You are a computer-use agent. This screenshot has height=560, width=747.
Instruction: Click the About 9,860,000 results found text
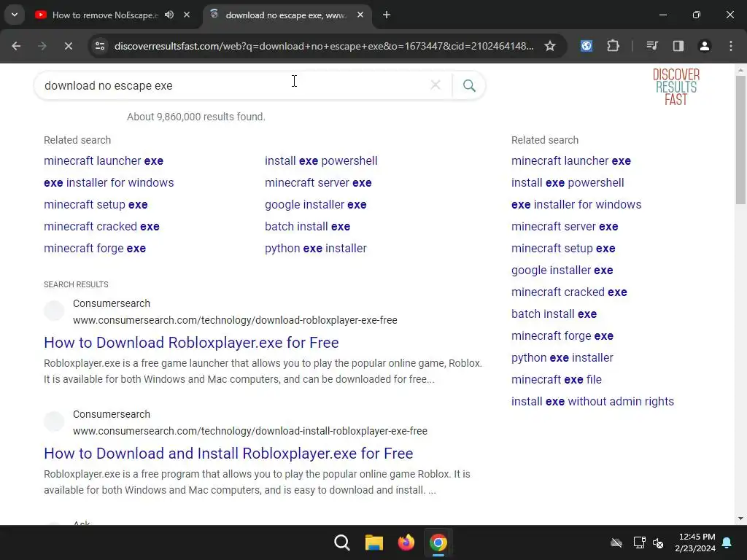click(196, 117)
